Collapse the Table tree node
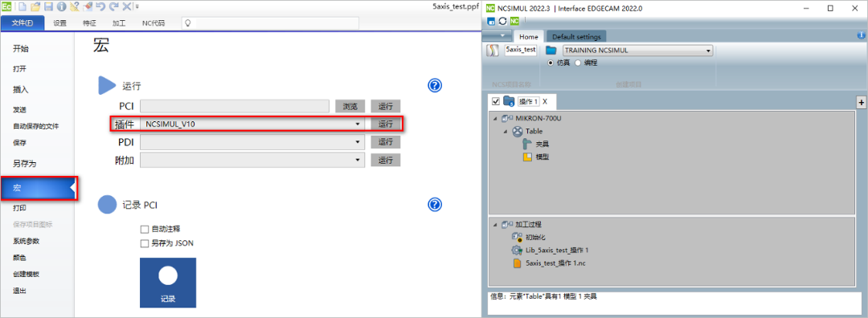This screenshot has width=868, height=318. (x=506, y=132)
